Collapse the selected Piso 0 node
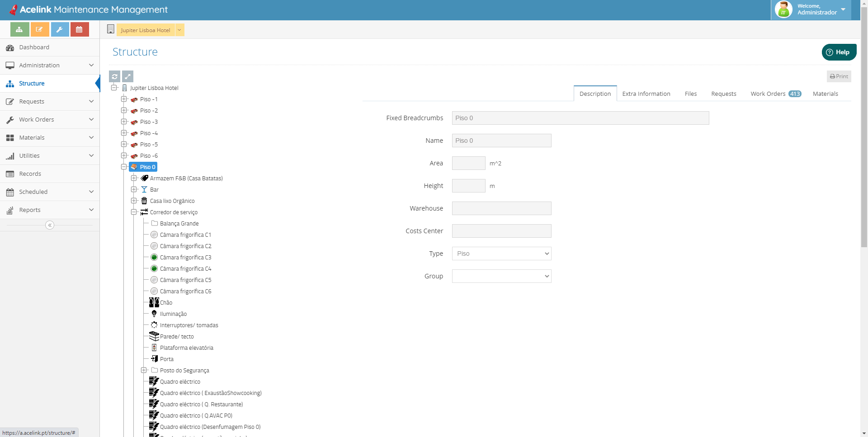The image size is (868, 437). (124, 167)
